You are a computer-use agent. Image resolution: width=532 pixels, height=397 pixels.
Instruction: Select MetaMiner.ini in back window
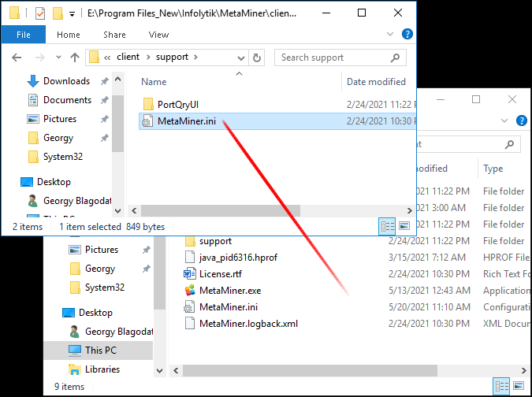(x=221, y=307)
